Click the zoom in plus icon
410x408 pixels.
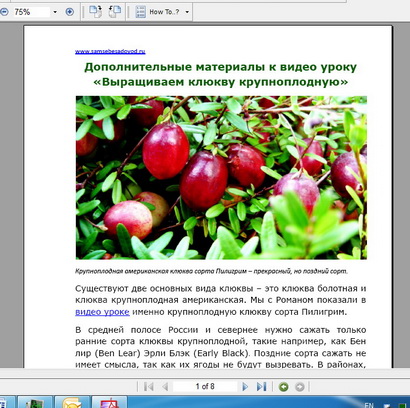(x=70, y=12)
